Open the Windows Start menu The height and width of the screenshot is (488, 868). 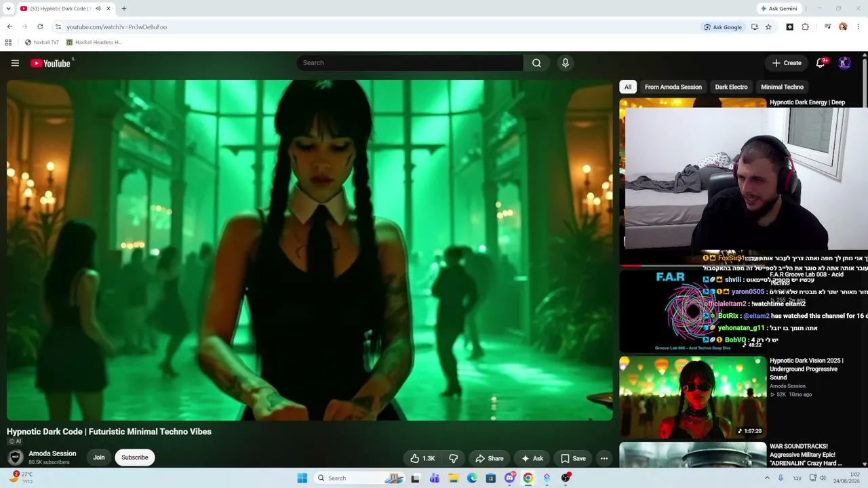pyautogui.click(x=302, y=478)
